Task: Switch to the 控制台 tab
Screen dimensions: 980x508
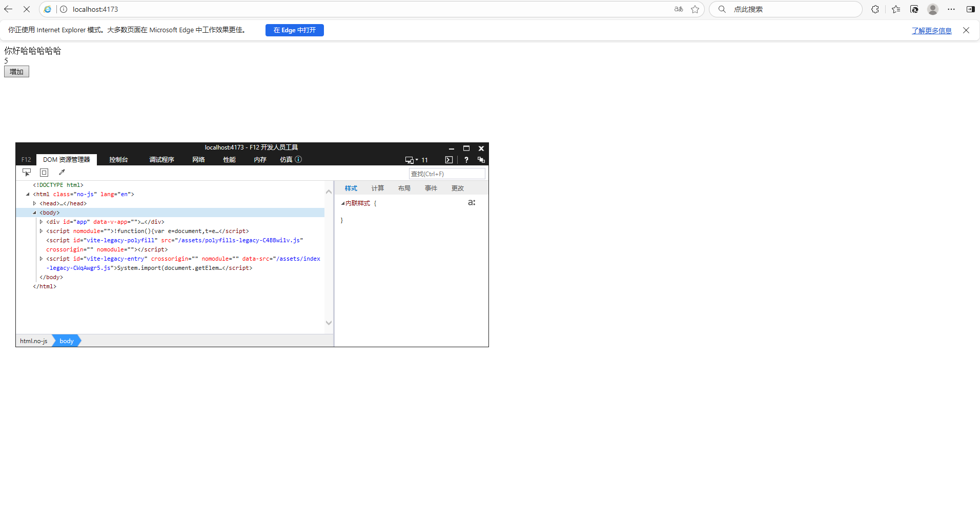Action: click(x=118, y=160)
